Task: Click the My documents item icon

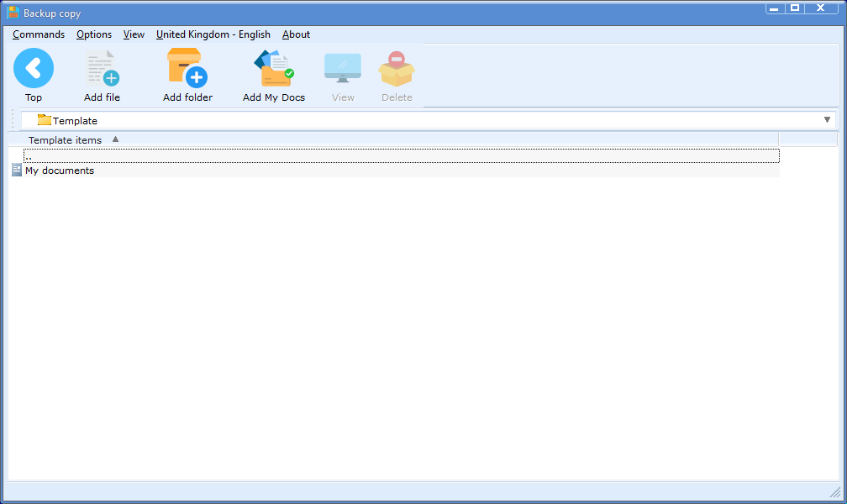Action: 17,171
